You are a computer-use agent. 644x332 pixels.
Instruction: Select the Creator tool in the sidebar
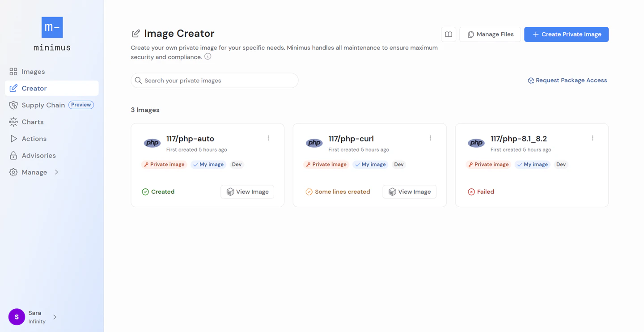click(x=34, y=88)
